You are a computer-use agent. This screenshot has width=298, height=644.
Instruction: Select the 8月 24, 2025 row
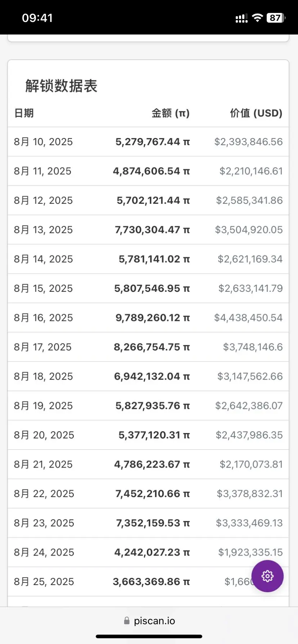tap(148, 552)
